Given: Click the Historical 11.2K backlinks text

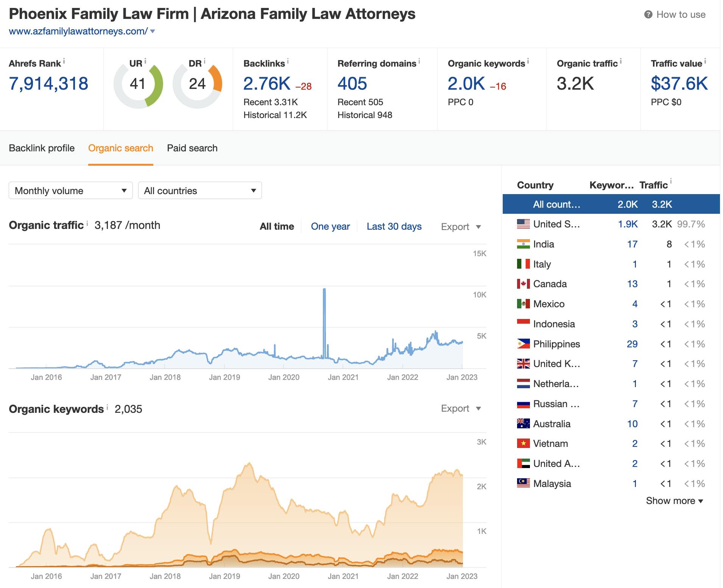Looking at the screenshot, I should coord(275,115).
